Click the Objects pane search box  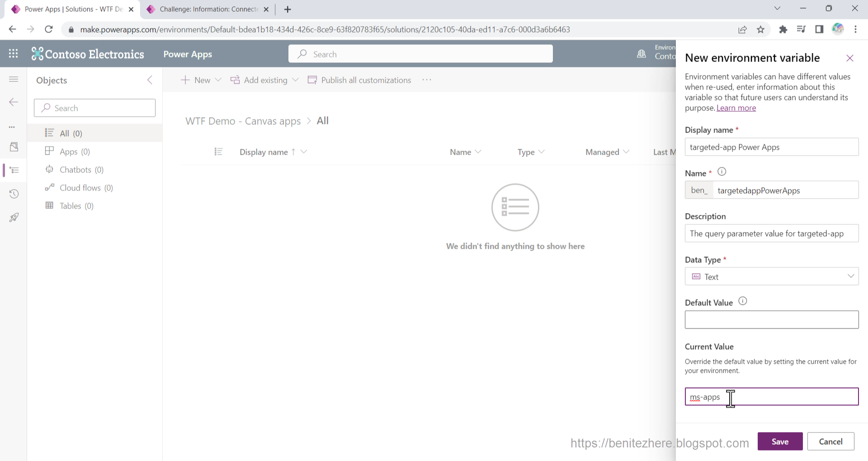tap(94, 108)
